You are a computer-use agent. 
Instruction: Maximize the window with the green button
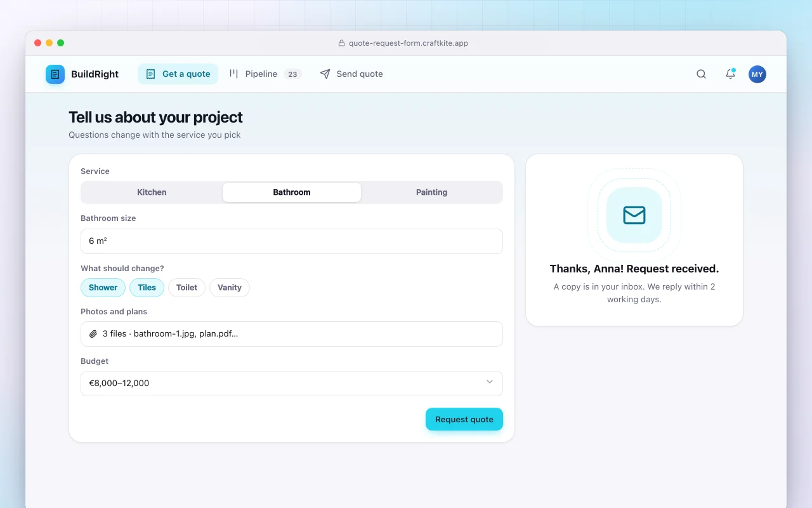point(61,43)
